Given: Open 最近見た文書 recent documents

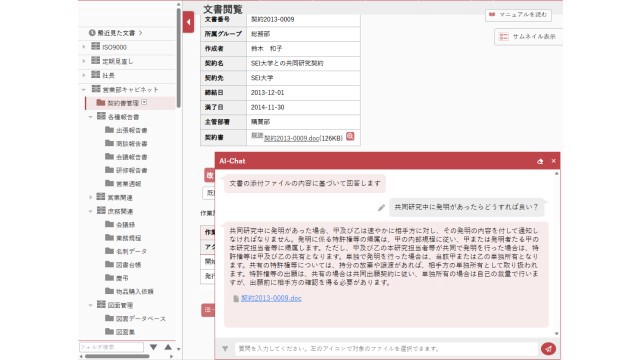Looking at the screenshot, I should tap(116, 33).
